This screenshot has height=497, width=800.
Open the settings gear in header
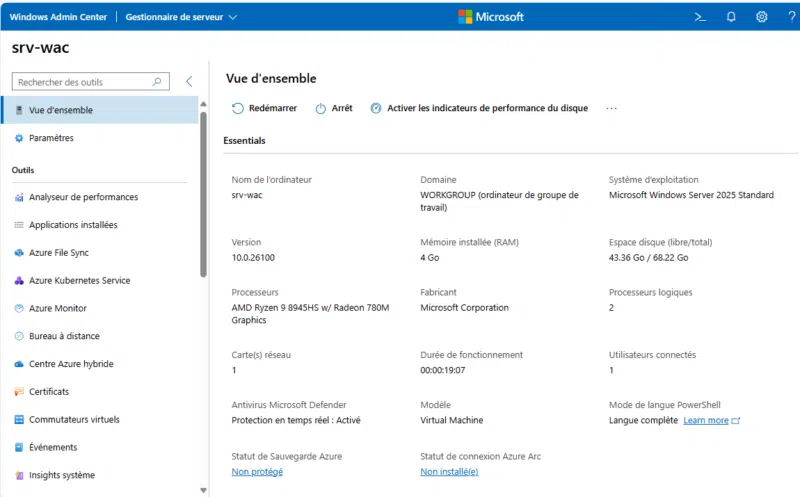pyautogui.click(x=761, y=17)
